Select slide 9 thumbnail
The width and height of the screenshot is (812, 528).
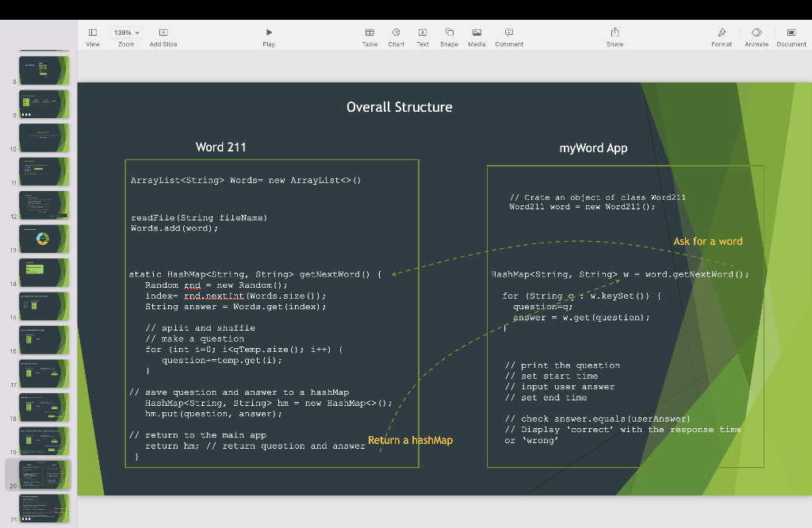tap(44, 104)
